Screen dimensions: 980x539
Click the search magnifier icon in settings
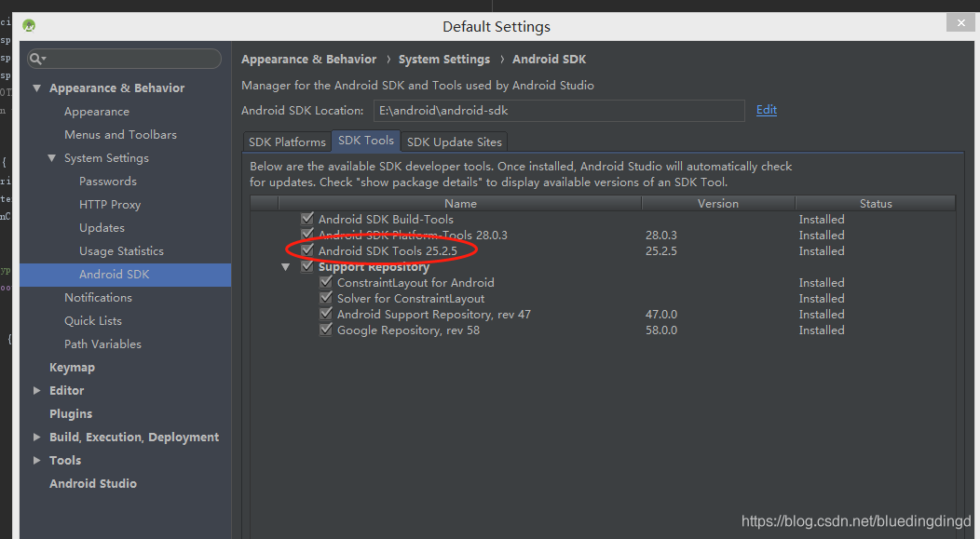point(37,59)
